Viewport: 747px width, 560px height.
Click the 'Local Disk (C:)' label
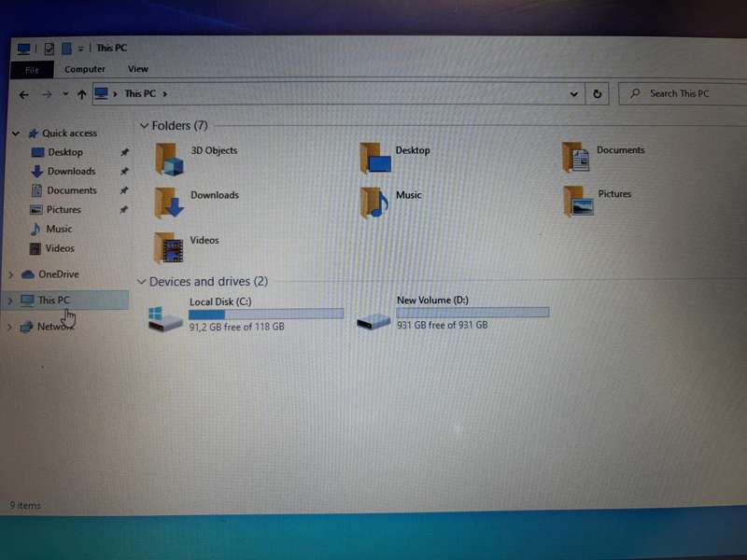point(220,301)
